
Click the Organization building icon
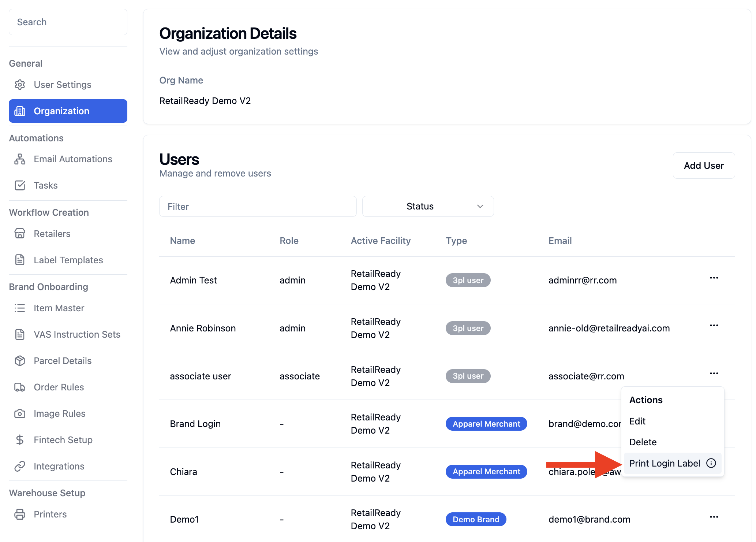(20, 111)
